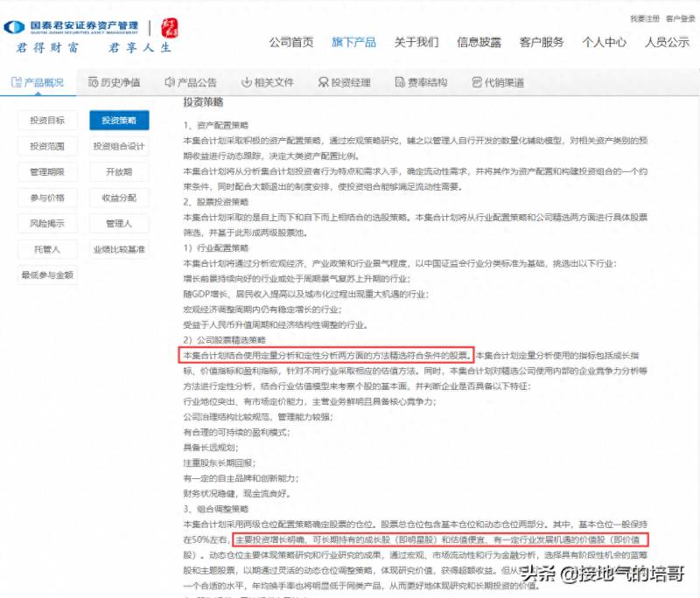Open 旗下产品 in top navigation
Image resolution: width=700 pixels, height=598 pixels.
[x=353, y=42]
